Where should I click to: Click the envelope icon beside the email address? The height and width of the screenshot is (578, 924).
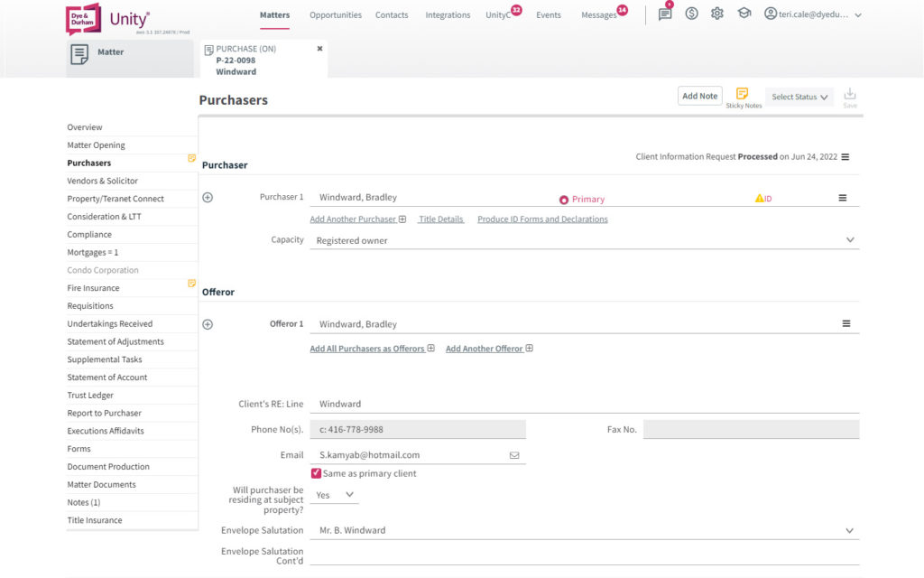pos(514,454)
